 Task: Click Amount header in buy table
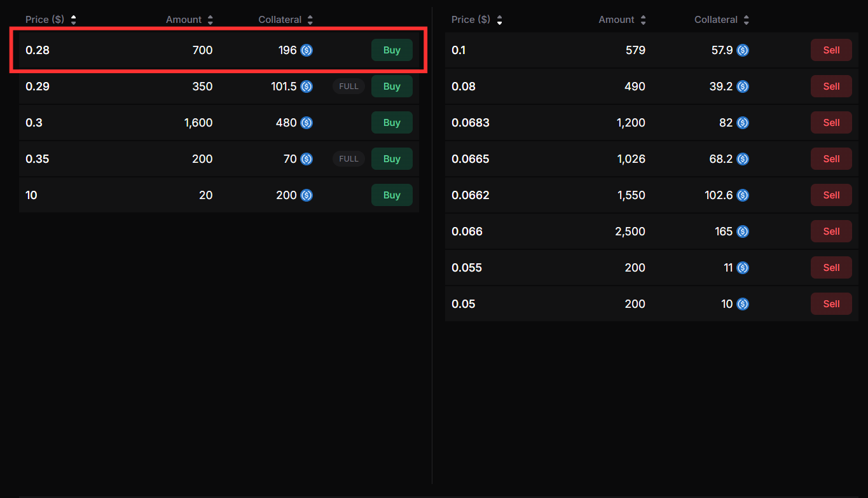tap(184, 20)
